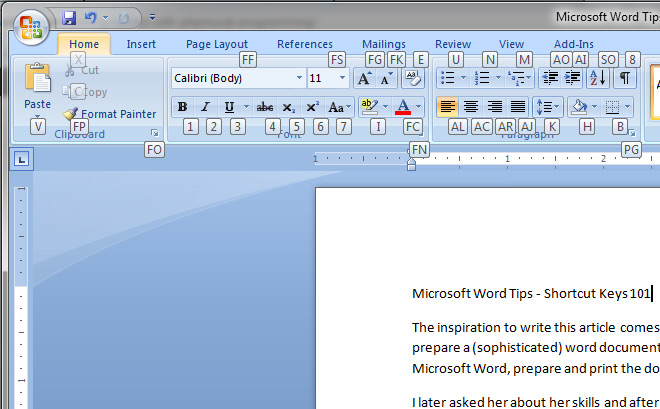This screenshot has height=409, width=660.
Task: Switch to the Home tab
Action: [x=84, y=44]
